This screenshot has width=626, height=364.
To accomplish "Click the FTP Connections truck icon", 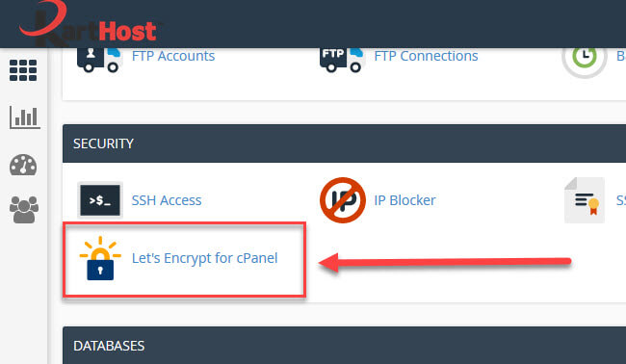I will [342, 60].
